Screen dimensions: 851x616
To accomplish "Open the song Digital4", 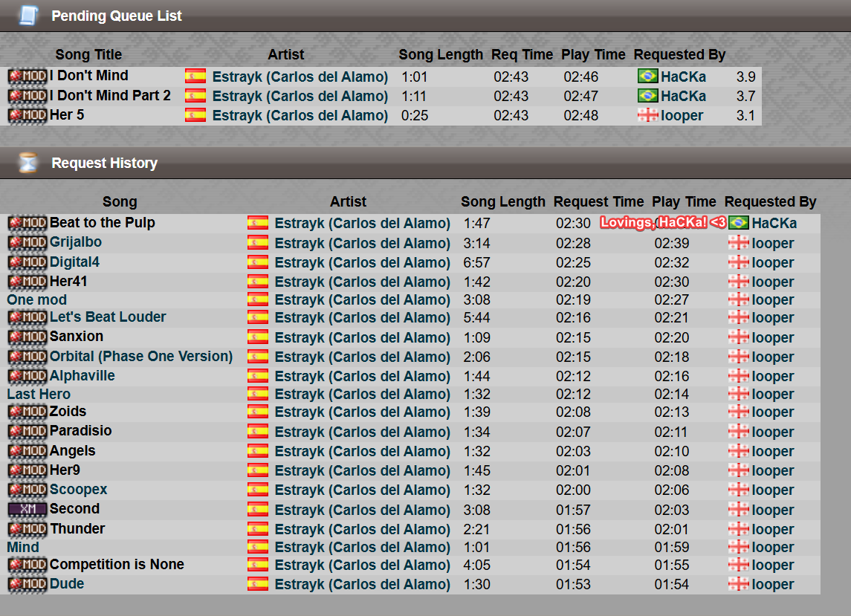I will [x=74, y=262].
